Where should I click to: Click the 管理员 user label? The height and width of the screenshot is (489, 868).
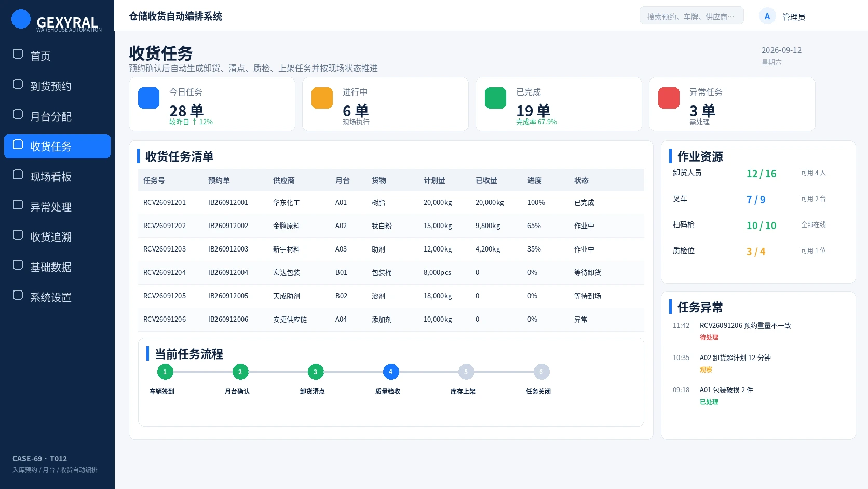[794, 17]
